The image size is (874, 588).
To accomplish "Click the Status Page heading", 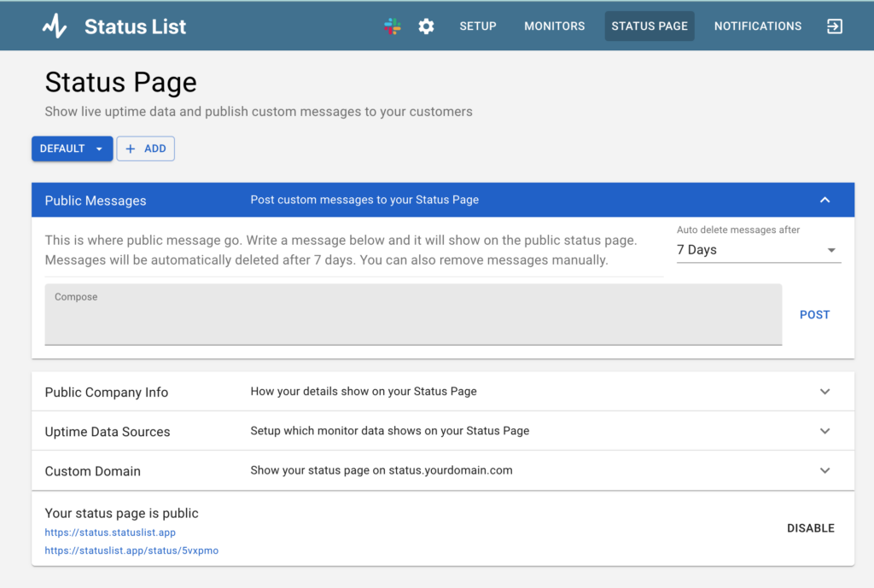I will coord(121,83).
